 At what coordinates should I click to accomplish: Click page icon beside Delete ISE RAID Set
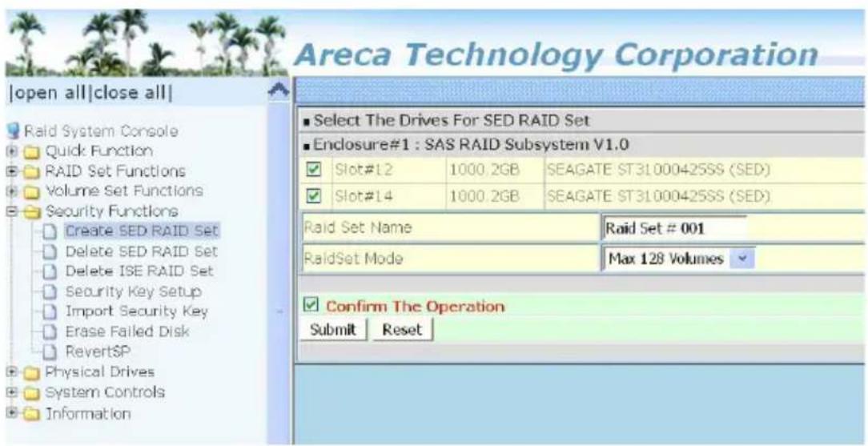click(51, 271)
